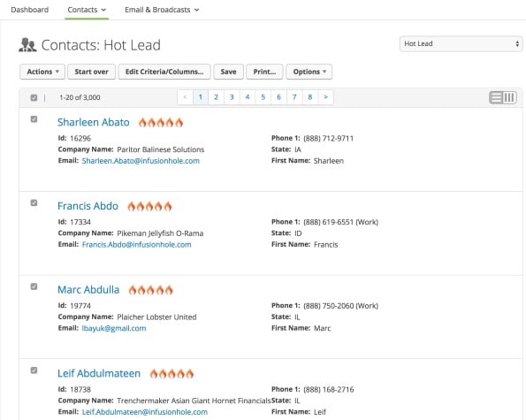The width and height of the screenshot is (526, 420).
Task: Uncheck the Leif Abdulmateen checkbox
Action: point(34,370)
